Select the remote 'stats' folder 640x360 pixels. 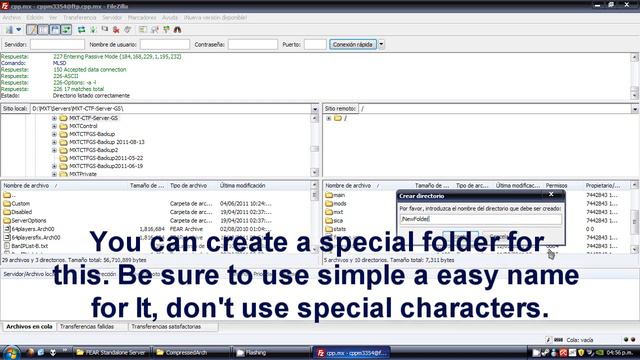click(x=340, y=229)
